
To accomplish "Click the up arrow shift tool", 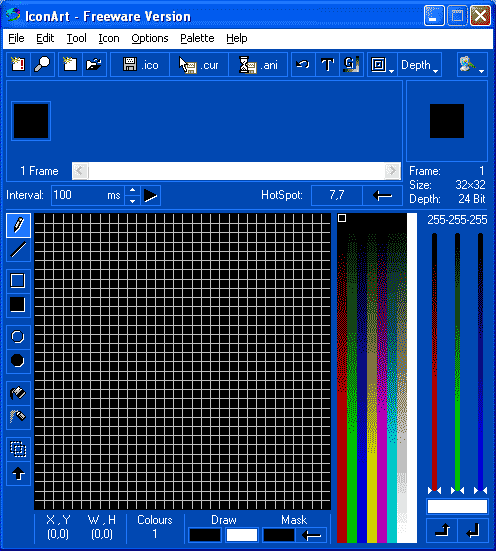I will pos(18,474).
